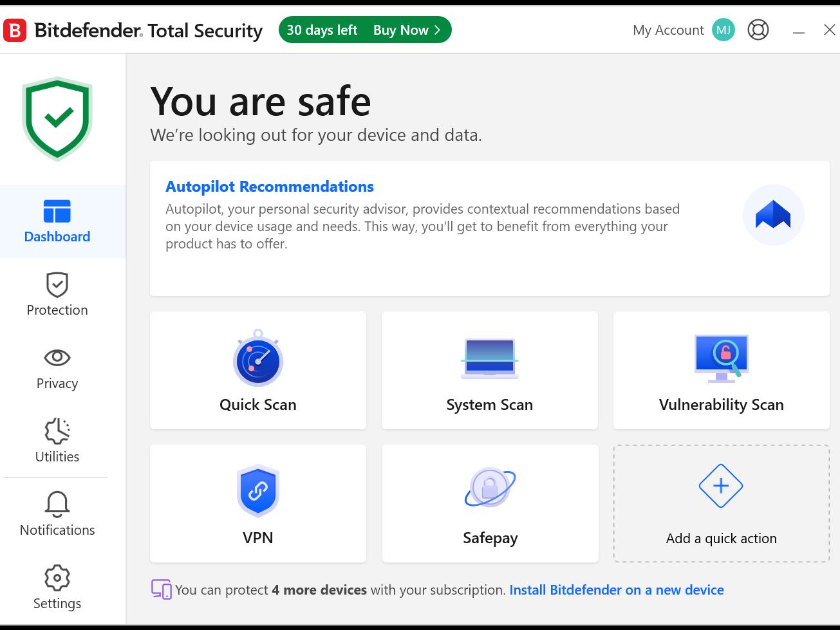Open Safepay using the padlock icon
The width and height of the screenshot is (840, 630).
coord(490,487)
